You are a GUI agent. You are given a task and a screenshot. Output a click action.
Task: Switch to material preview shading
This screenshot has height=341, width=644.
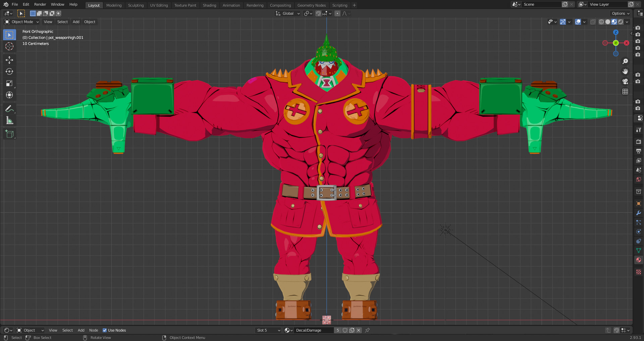614,22
